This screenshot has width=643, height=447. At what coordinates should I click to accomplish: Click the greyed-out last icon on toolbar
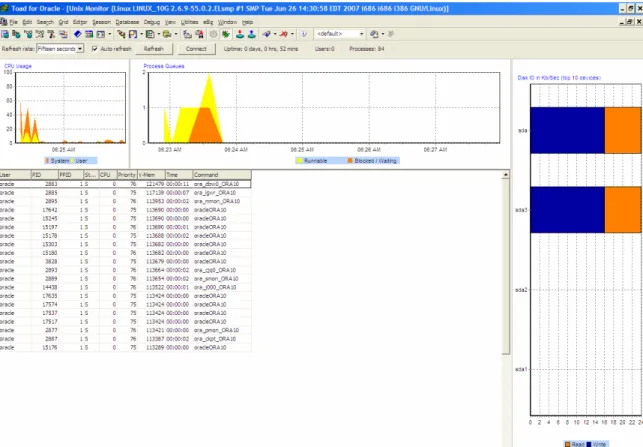tap(391, 34)
